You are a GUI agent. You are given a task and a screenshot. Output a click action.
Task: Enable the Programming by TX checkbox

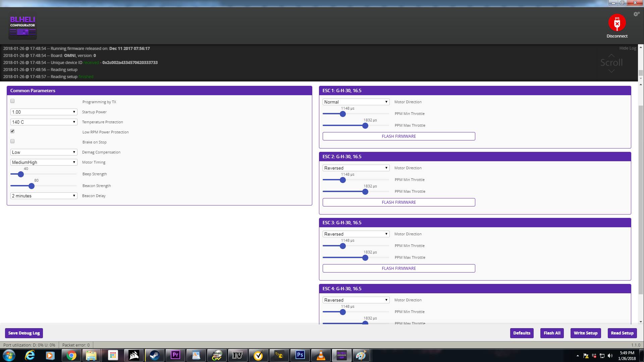click(x=12, y=101)
